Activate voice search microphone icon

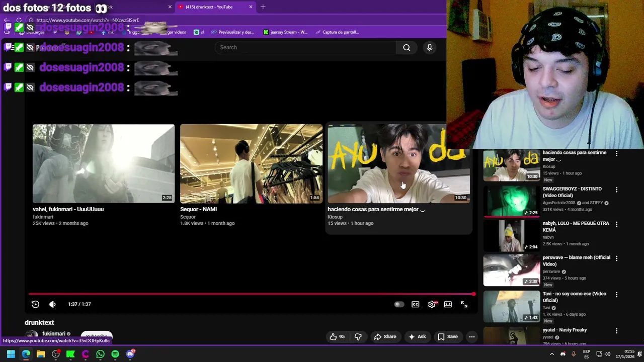pos(429,47)
